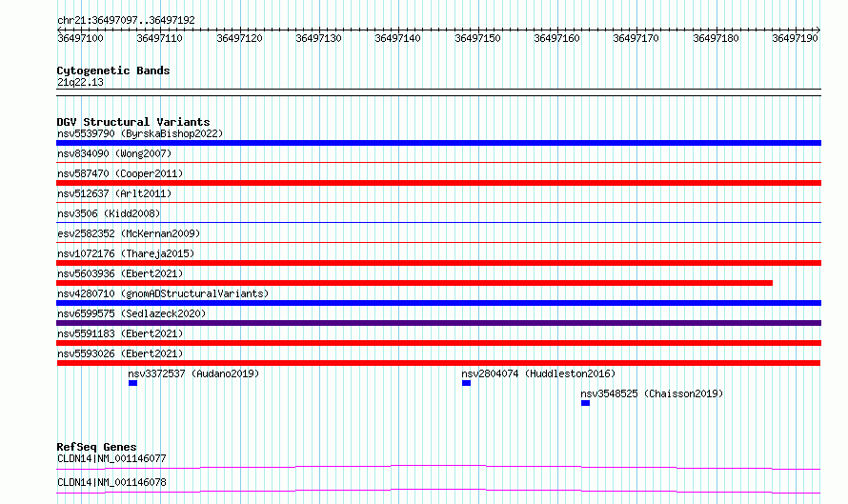Open the nsv512637 (Arlt2011) label
Screen dimensions: 848x504
tap(114, 193)
